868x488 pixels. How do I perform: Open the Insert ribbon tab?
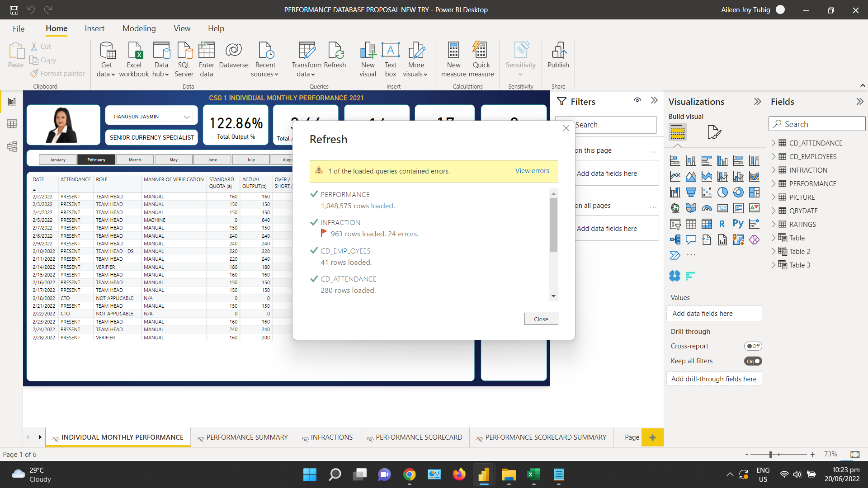(94, 28)
